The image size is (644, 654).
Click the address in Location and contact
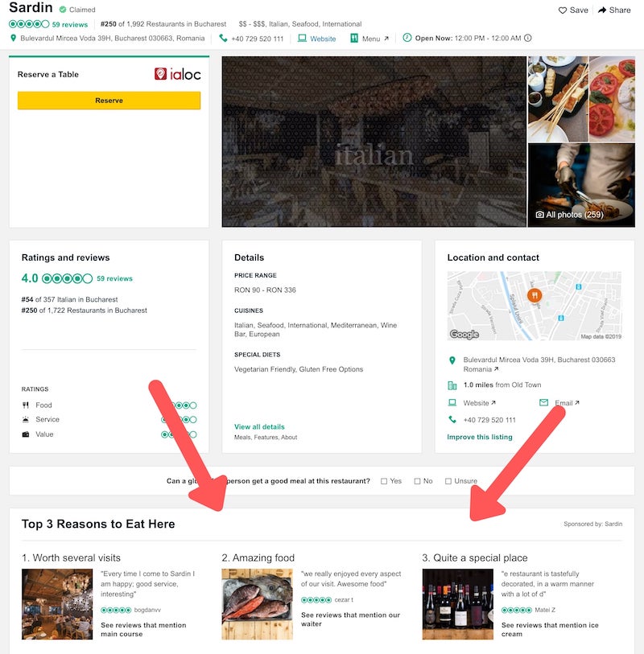click(x=539, y=364)
